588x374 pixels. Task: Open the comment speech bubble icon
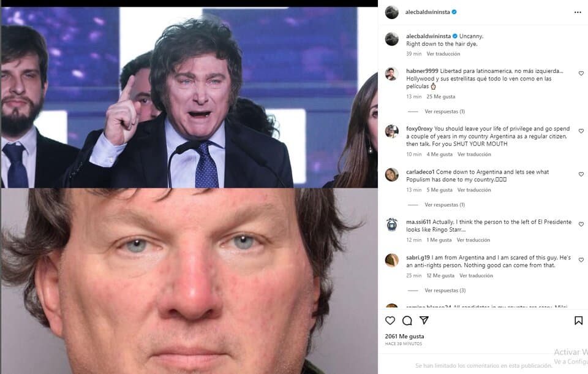click(x=407, y=320)
